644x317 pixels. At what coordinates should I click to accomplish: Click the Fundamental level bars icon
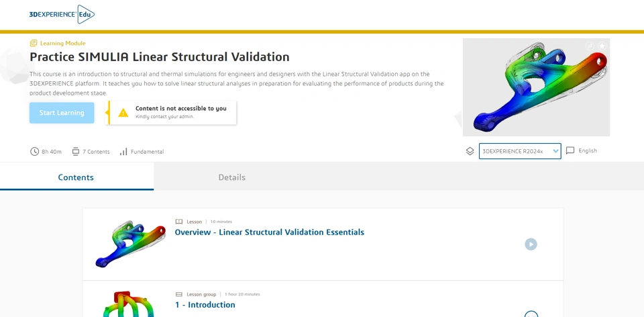pyautogui.click(x=123, y=152)
